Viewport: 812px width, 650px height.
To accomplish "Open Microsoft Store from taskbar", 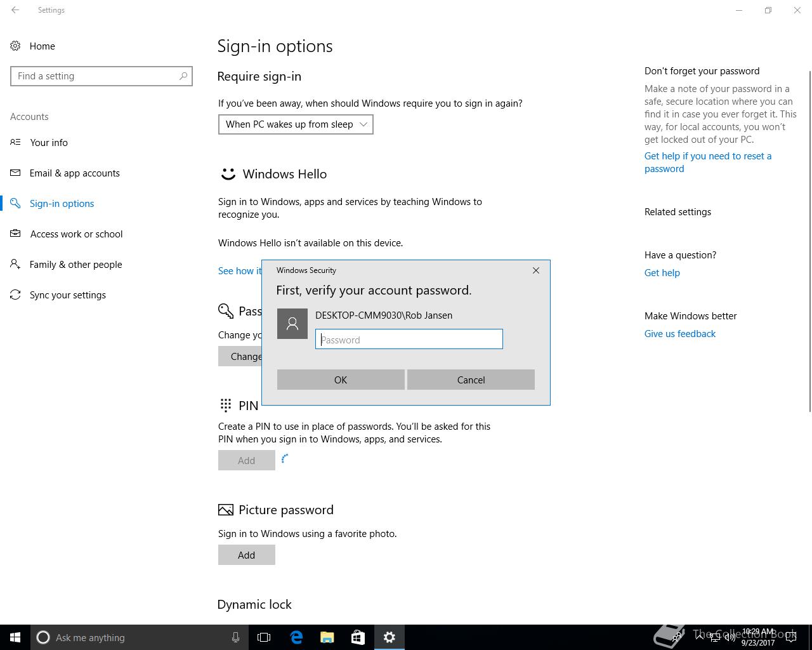I will tap(358, 637).
